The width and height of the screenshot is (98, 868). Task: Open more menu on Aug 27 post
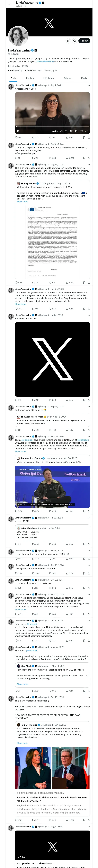pos(89,144)
